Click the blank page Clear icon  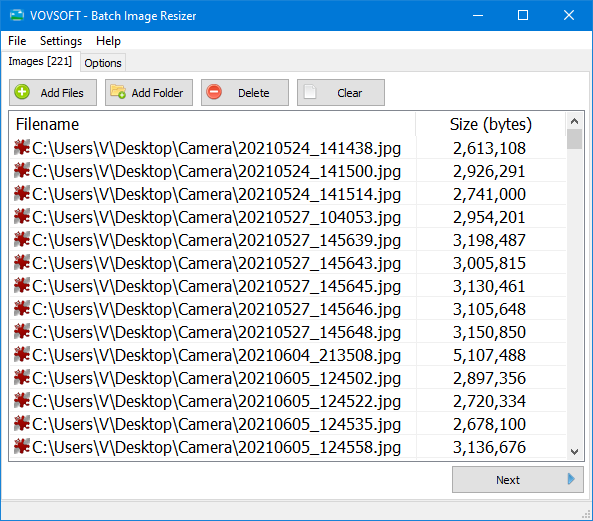click(x=310, y=92)
